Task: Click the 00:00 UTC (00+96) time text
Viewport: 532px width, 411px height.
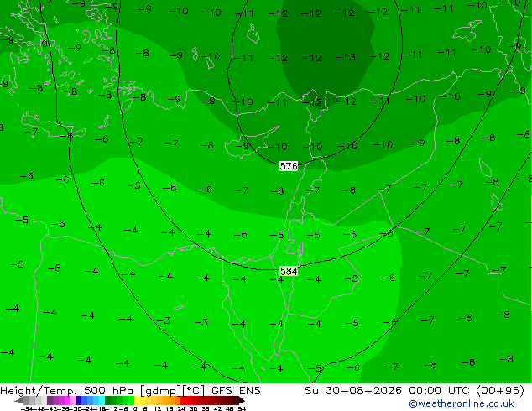Action: point(467,391)
